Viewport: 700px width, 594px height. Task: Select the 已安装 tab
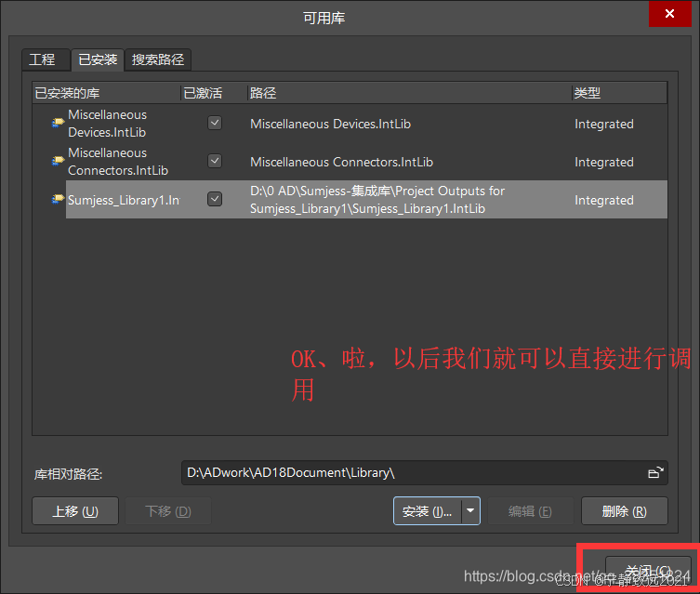(98, 59)
